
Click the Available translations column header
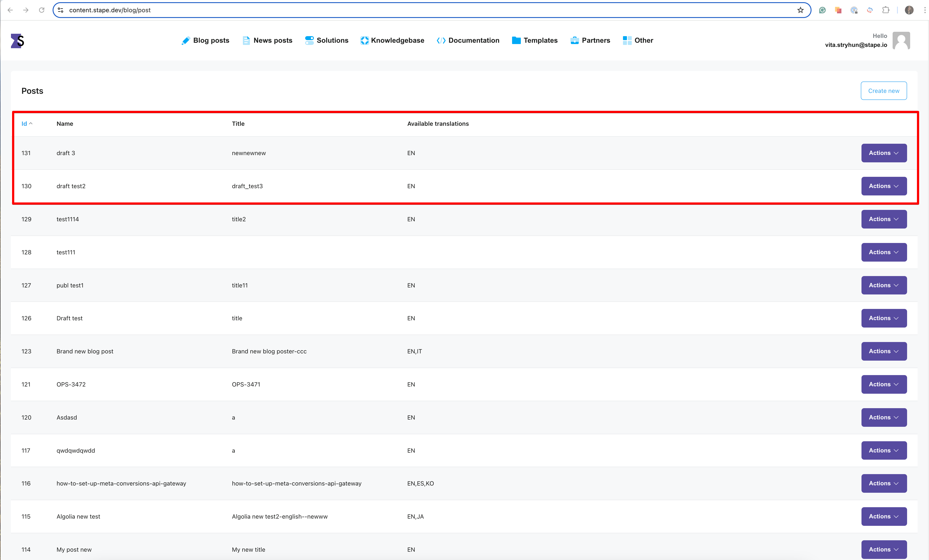pos(438,124)
